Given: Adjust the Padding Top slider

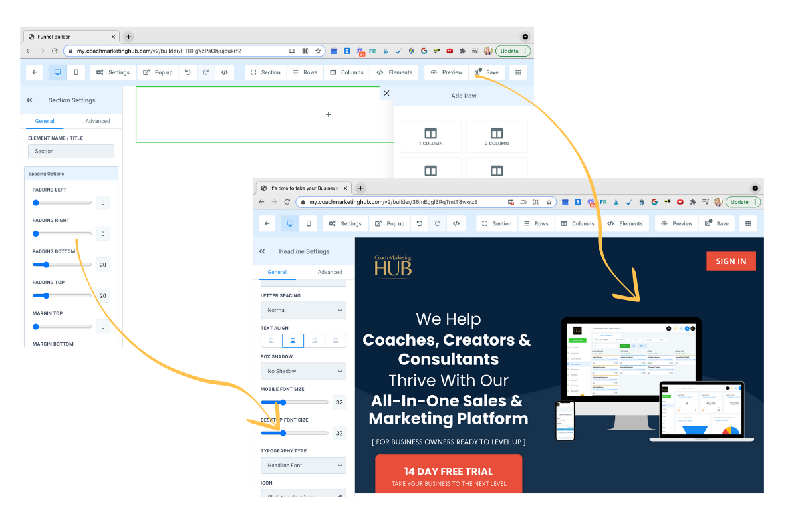Looking at the screenshot, I should click(x=63, y=295).
